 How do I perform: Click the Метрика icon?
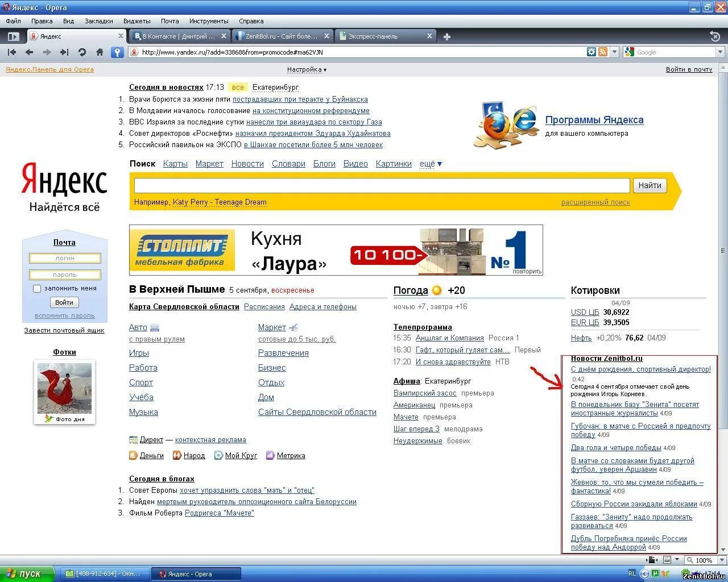point(270,455)
